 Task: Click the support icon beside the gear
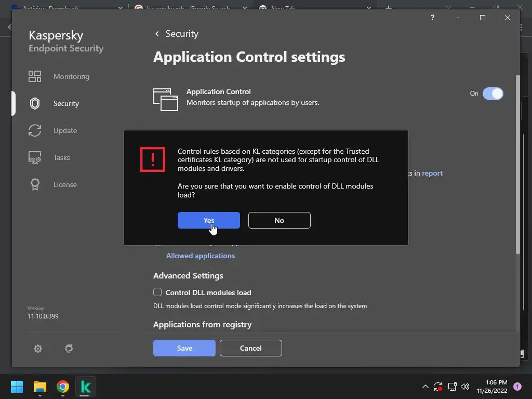click(69, 349)
